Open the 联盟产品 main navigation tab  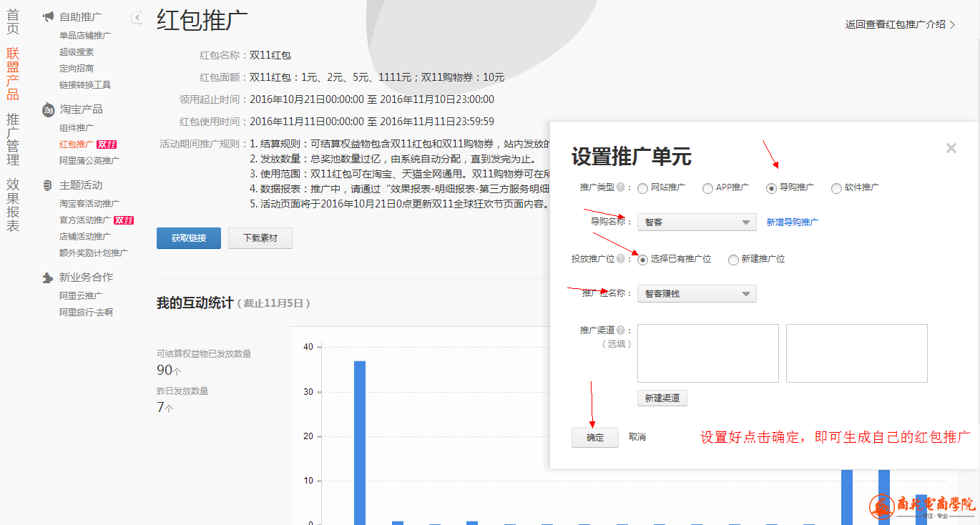pos(13,74)
